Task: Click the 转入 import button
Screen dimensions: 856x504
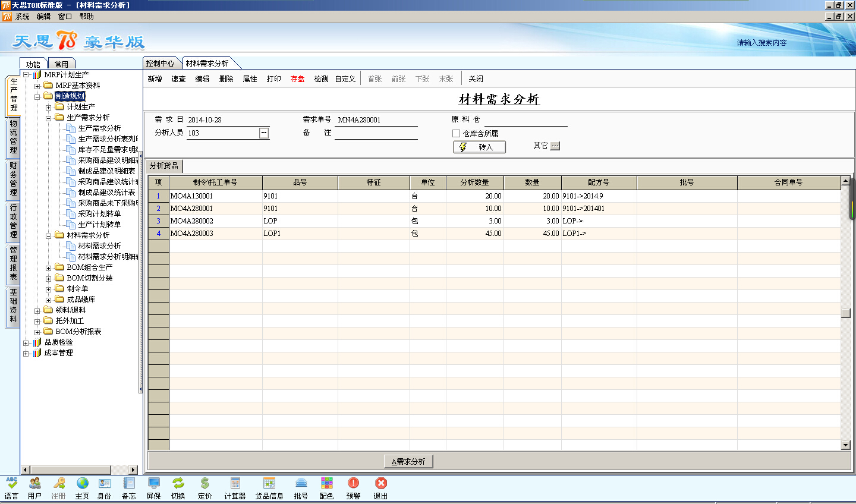Action: point(480,147)
